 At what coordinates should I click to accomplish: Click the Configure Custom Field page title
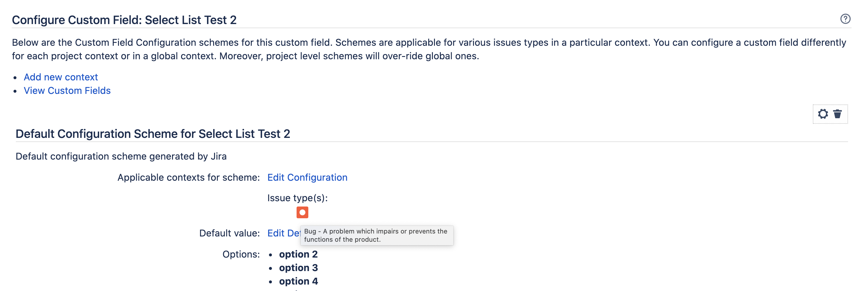click(124, 20)
